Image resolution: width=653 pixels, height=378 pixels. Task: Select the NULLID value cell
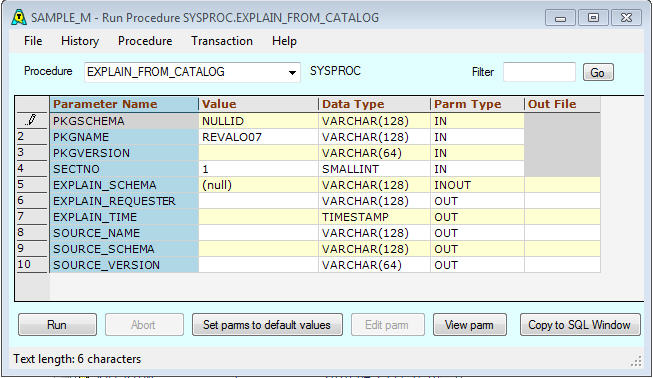(259, 121)
